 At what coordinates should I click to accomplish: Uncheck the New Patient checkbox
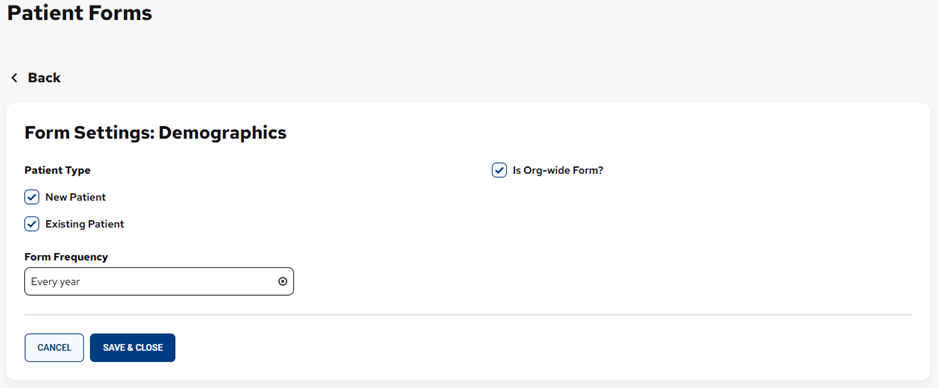tap(32, 197)
